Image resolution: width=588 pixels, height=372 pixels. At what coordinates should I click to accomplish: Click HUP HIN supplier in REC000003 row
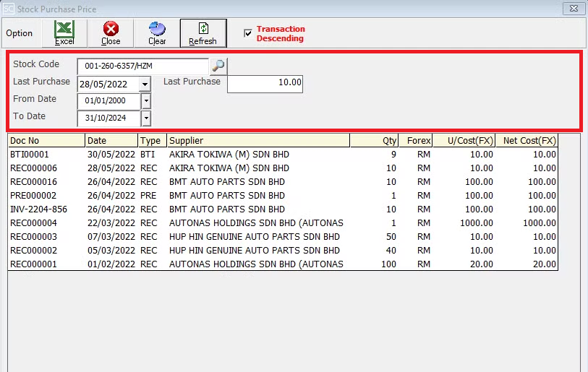(x=255, y=237)
